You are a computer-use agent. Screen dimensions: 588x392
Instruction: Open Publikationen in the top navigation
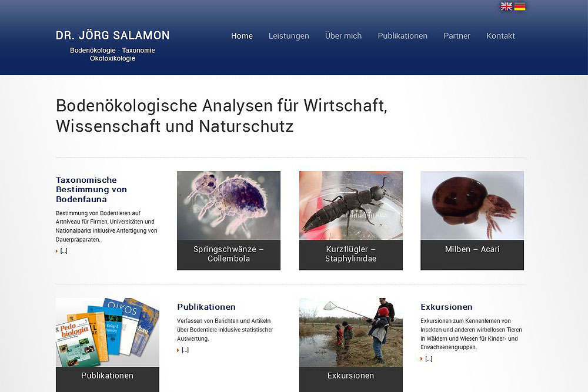[x=403, y=36]
